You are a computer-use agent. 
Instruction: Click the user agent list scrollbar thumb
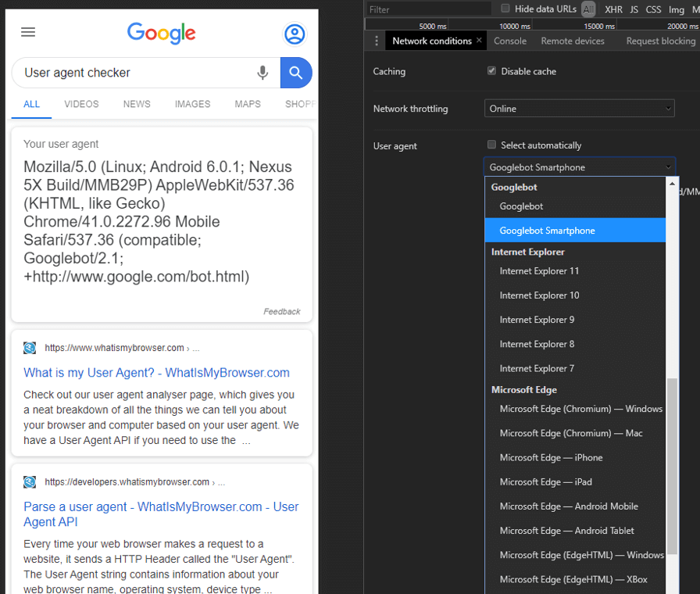coord(672,467)
